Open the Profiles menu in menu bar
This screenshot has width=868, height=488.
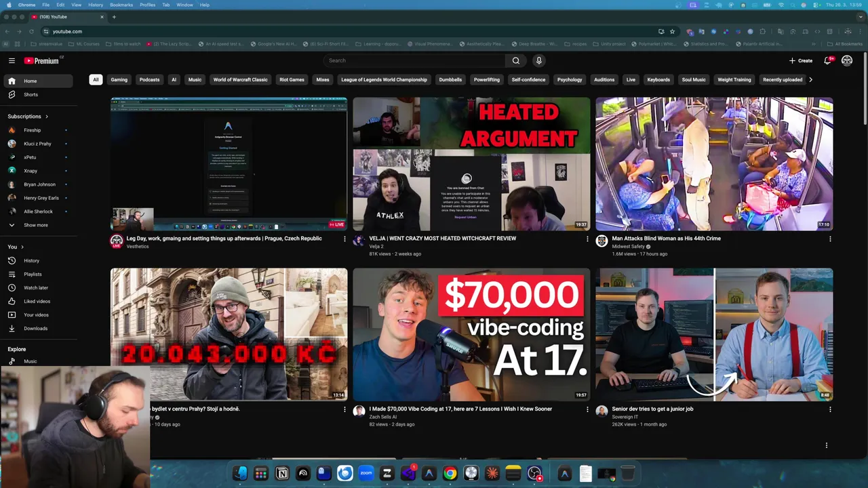[147, 5]
